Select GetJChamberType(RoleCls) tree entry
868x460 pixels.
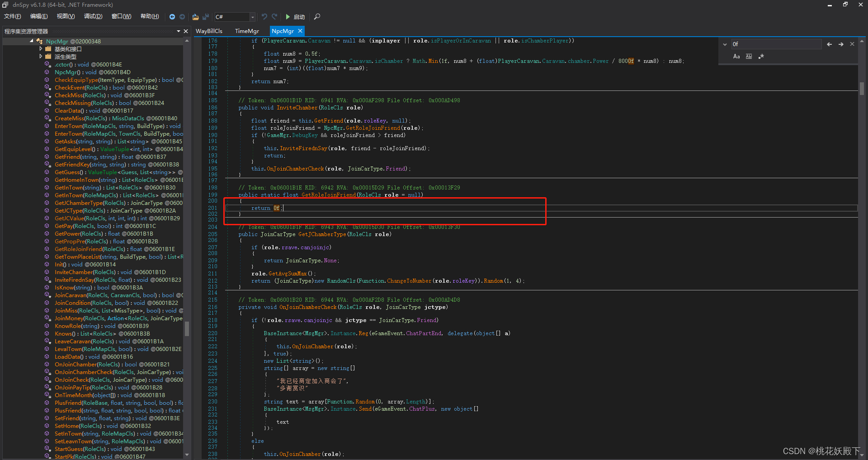pyautogui.click(x=119, y=203)
